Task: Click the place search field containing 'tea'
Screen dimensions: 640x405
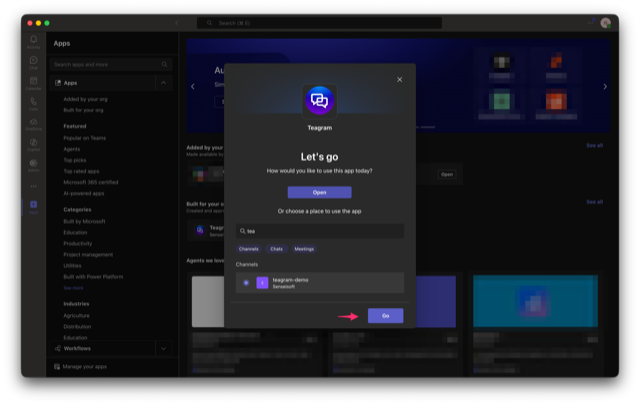Action: [320, 231]
